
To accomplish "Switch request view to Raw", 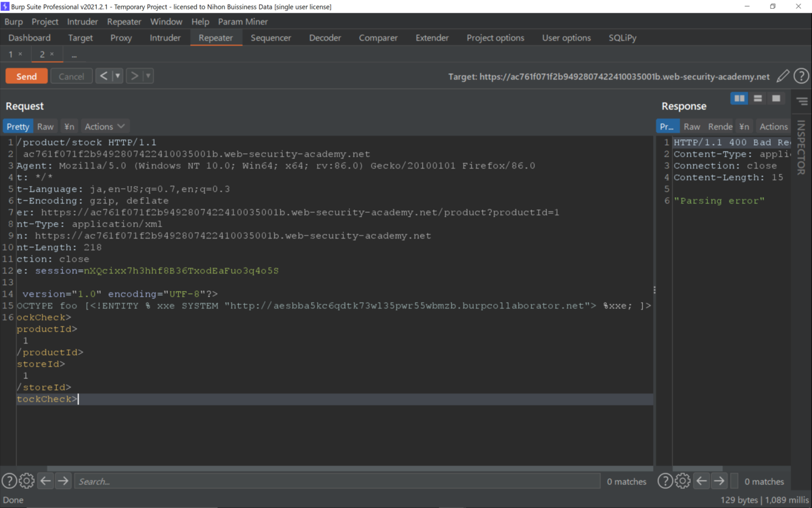I will coord(45,127).
